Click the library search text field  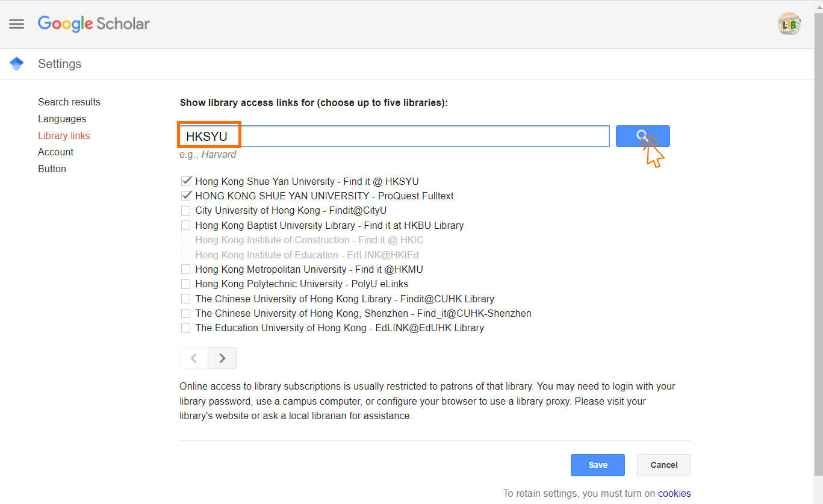pos(421,137)
